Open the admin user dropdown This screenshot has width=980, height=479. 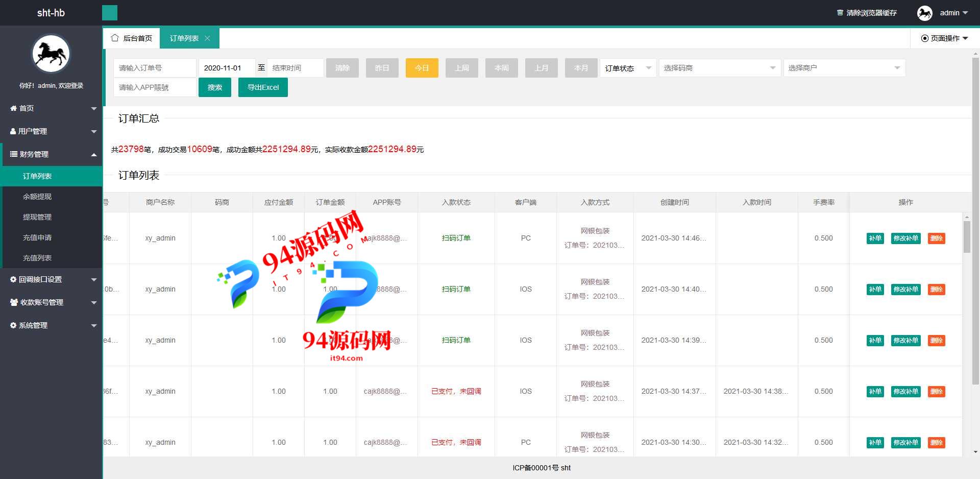click(x=953, y=13)
